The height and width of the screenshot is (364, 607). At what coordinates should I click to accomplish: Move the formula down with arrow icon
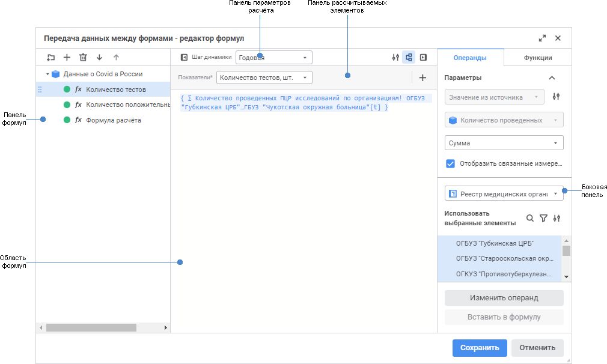coord(99,58)
